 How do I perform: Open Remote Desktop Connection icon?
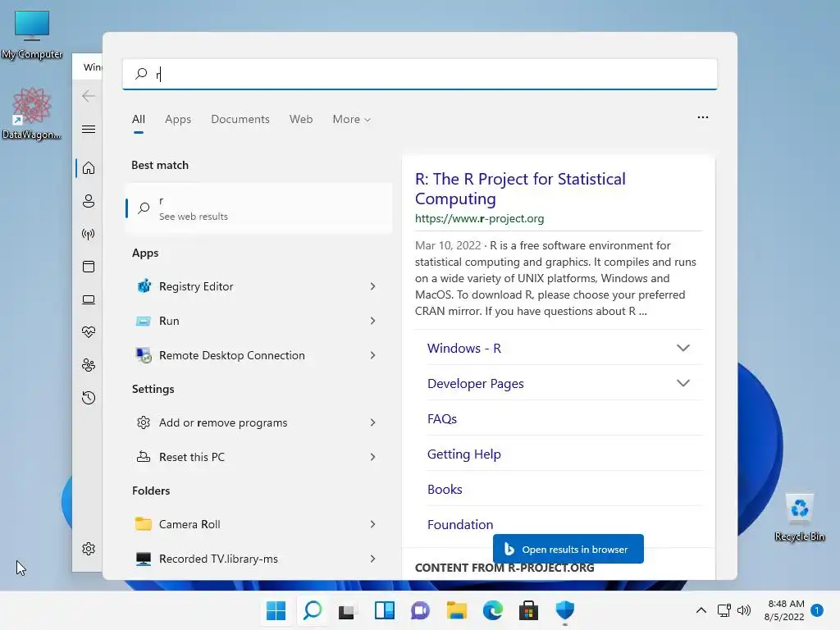click(143, 355)
